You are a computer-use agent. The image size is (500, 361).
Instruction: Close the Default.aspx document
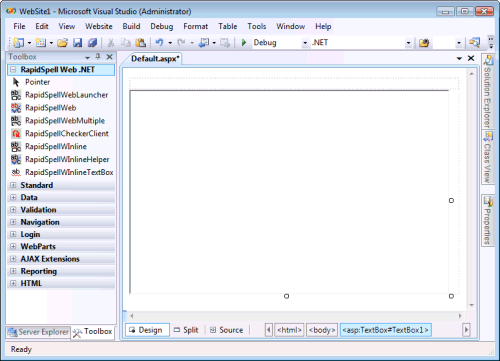pos(471,58)
